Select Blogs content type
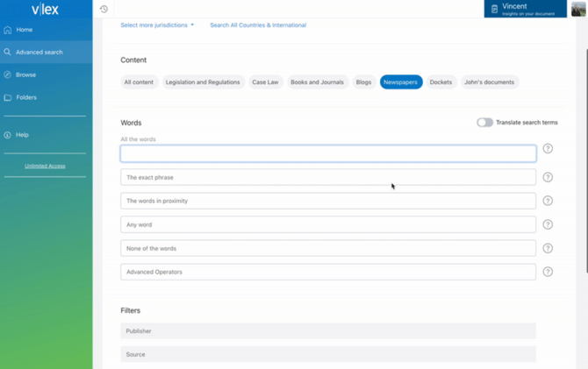 coord(363,82)
